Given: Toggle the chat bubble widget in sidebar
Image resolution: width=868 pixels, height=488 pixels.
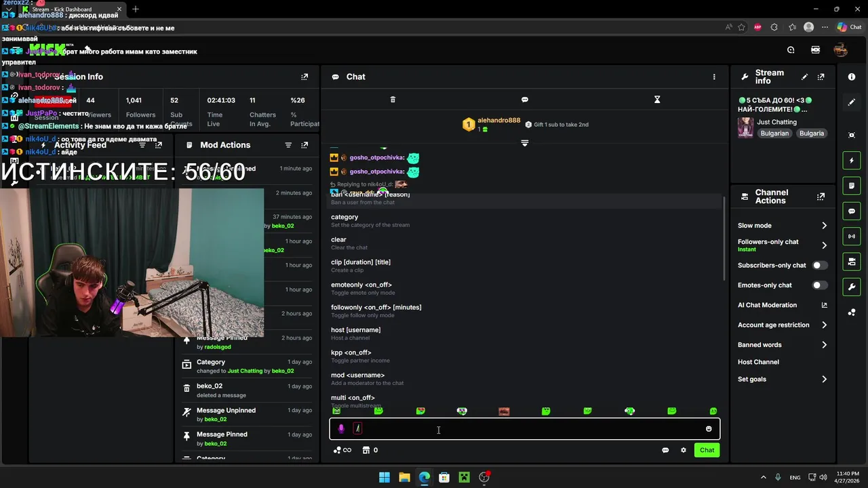Looking at the screenshot, I should [852, 211].
